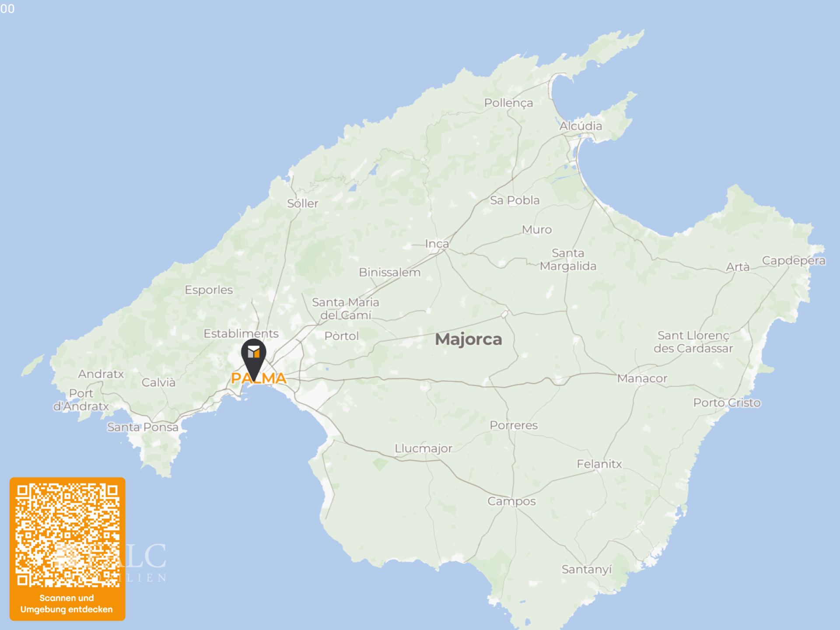This screenshot has width=840, height=630.
Task: Click the Santa Ponsa label
Action: (143, 427)
